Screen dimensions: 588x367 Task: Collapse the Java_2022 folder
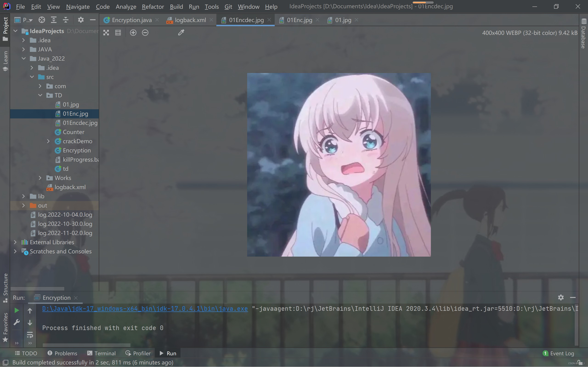pyautogui.click(x=24, y=59)
